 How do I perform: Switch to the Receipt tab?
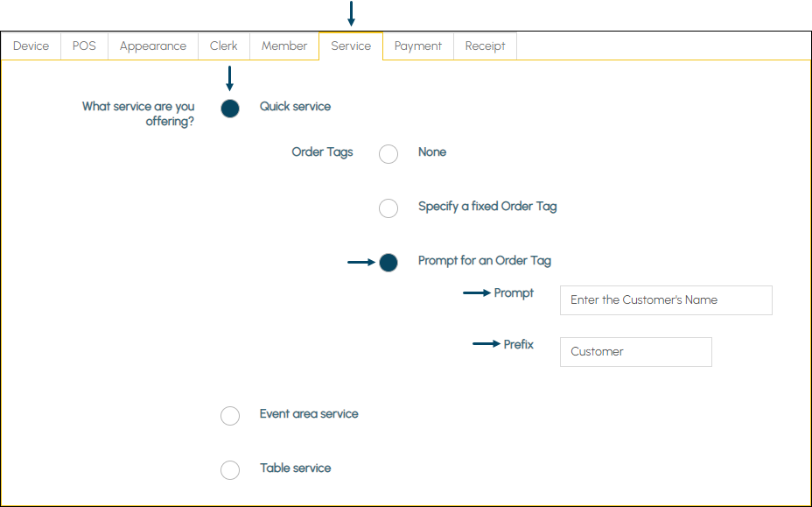tap(486, 46)
